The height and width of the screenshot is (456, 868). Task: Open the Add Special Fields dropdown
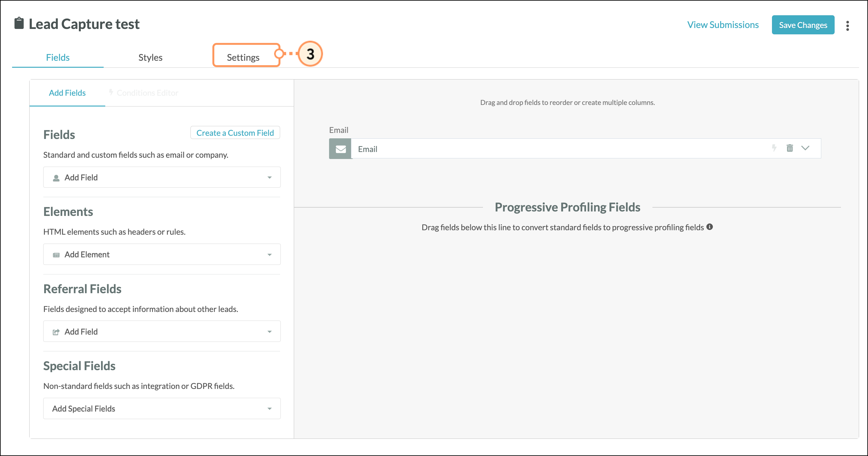click(x=162, y=409)
